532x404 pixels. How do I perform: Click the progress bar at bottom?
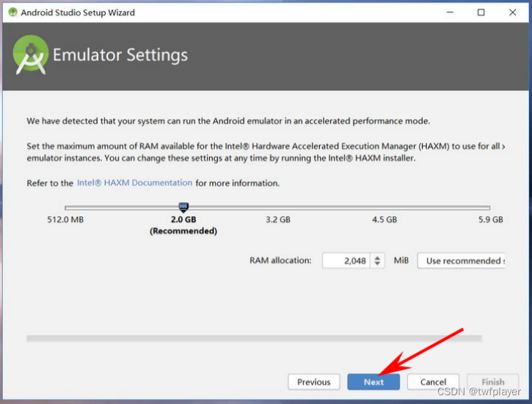(254, 339)
